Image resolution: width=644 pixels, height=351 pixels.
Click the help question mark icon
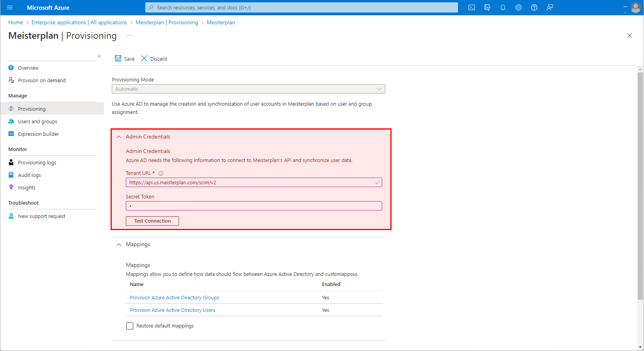pyautogui.click(x=534, y=7)
